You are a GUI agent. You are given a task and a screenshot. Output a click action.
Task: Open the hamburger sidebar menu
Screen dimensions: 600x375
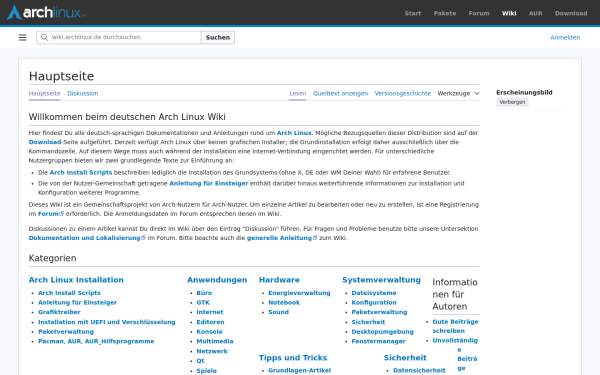click(23, 38)
